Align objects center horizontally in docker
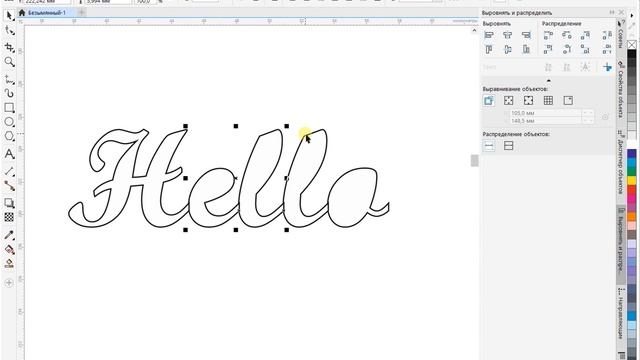This screenshot has height=360, width=640. pyautogui.click(x=507, y=35)
